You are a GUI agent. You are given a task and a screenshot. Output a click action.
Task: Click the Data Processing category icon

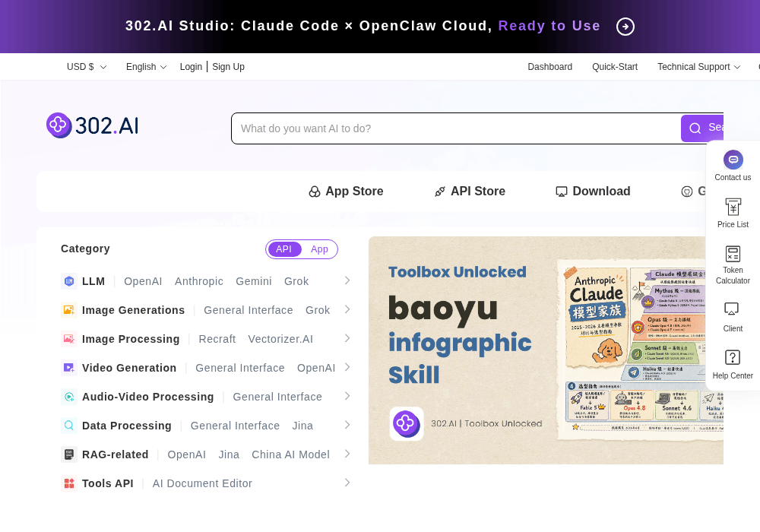69,426
